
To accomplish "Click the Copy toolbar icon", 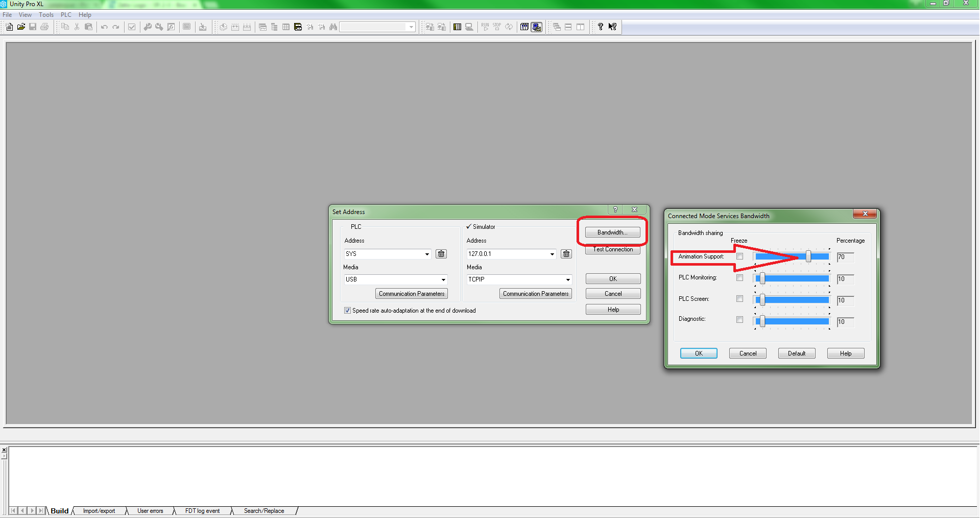I will tap(65, 27).
